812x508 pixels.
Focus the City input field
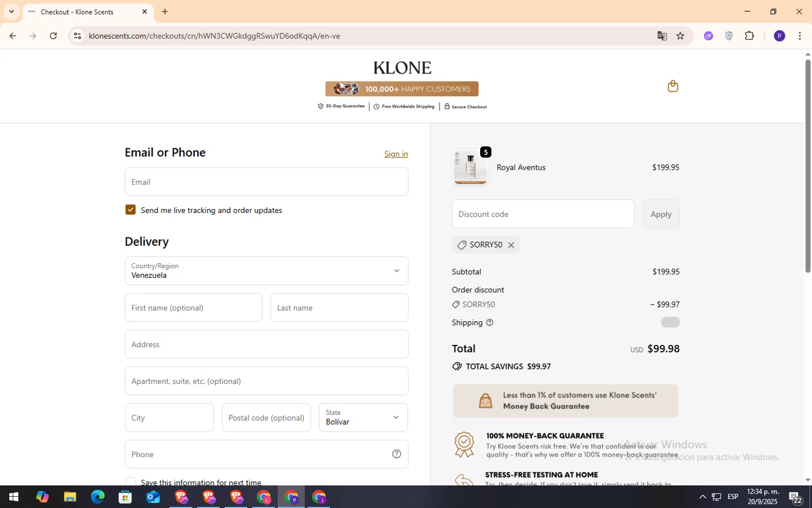coord(169,418)
